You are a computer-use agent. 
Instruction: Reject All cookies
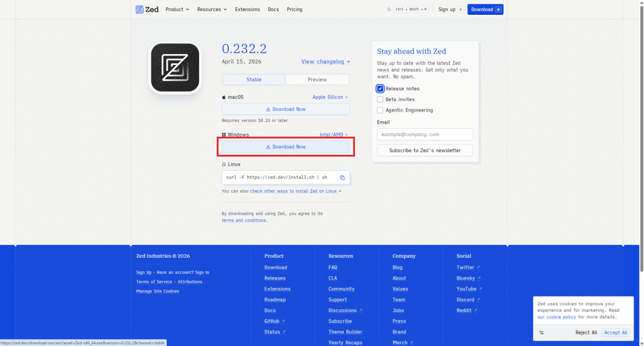586,332
